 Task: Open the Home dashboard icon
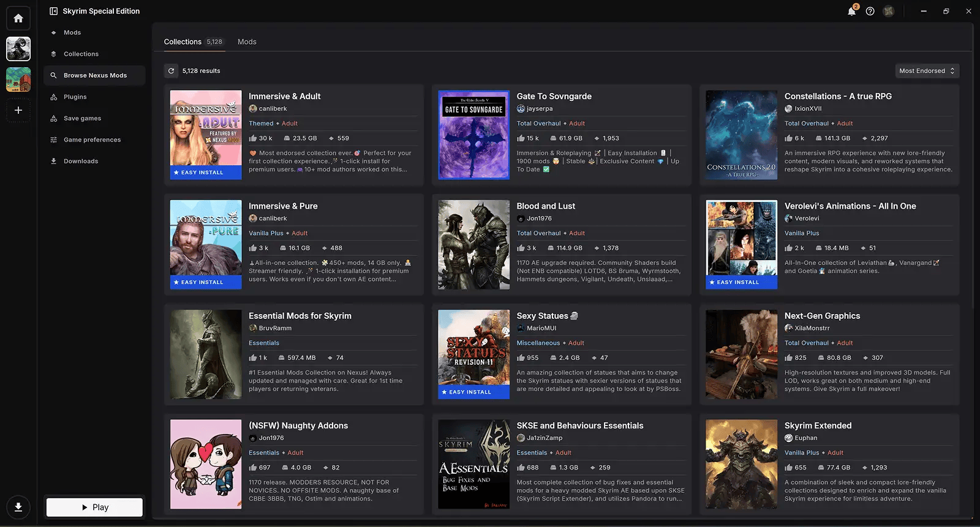click(x=18, y=18)
